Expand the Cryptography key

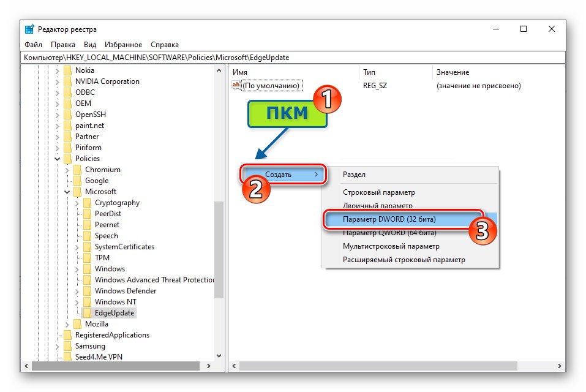[x=77, y=203]
